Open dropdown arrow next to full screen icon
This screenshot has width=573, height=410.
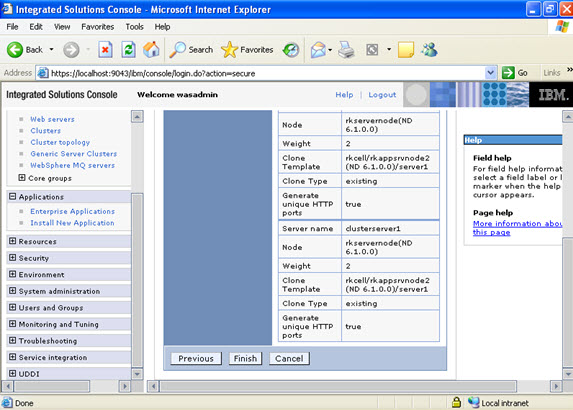tap(389, 49)
